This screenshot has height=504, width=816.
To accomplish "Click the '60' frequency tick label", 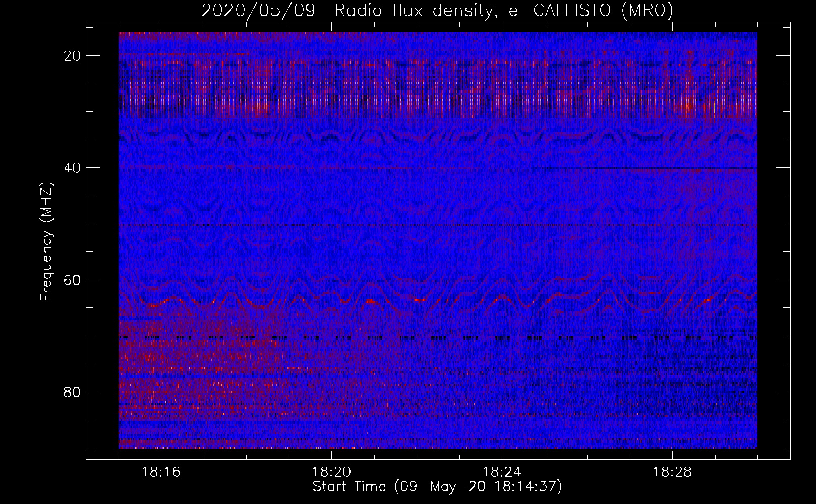I will pyautogui.click(x=72, y=280).
